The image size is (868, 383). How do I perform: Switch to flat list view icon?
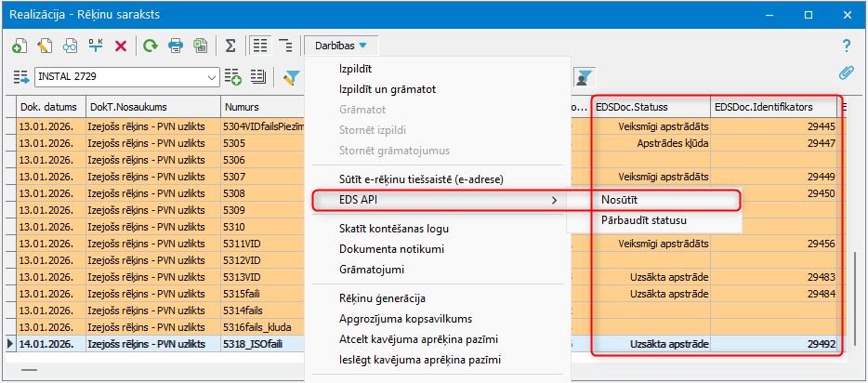259,46
